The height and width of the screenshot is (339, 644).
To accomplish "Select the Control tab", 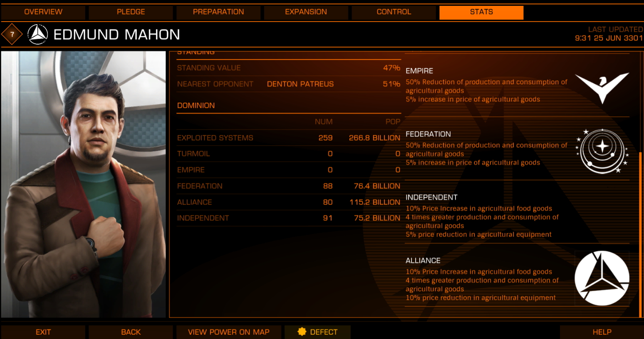I will tap(394, 12).
